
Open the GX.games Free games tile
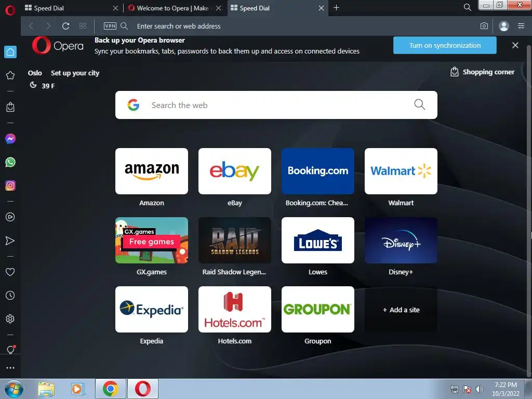pyautogui.click(x=152, y=240)
